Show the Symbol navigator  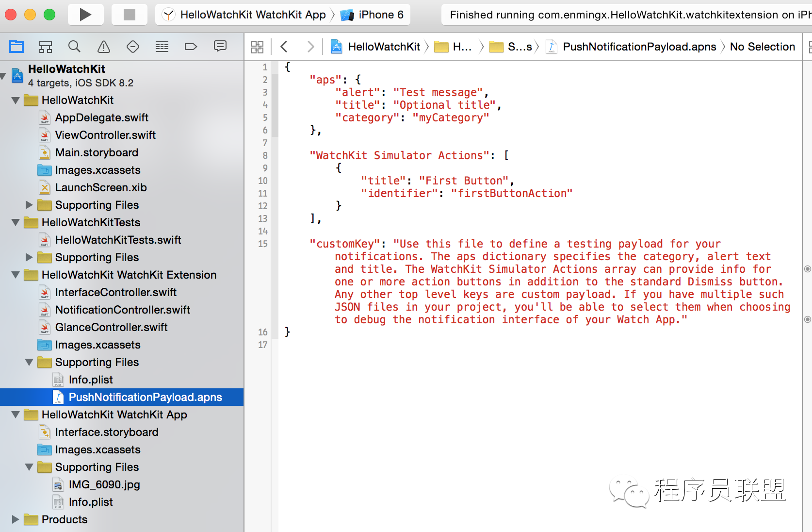(x=46, y=47)
